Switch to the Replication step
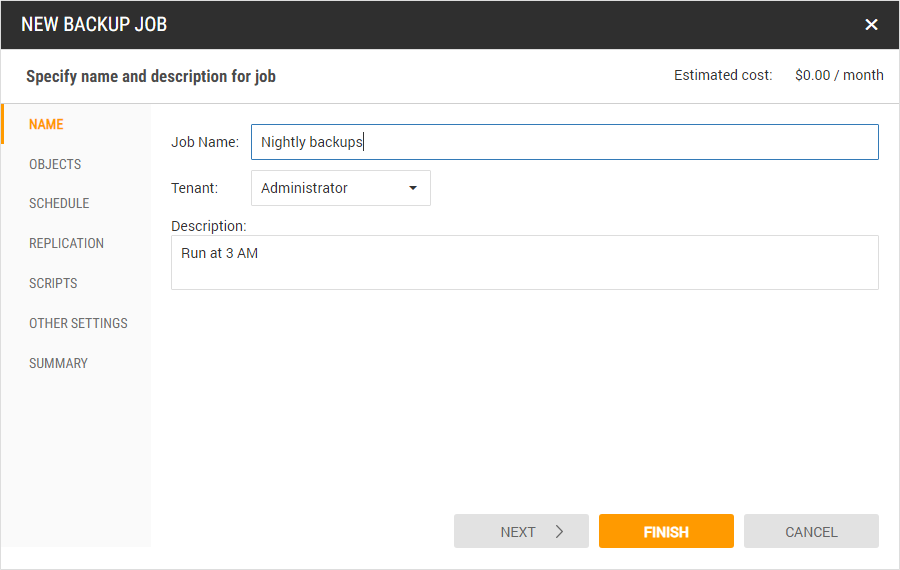 pos(66,243)
